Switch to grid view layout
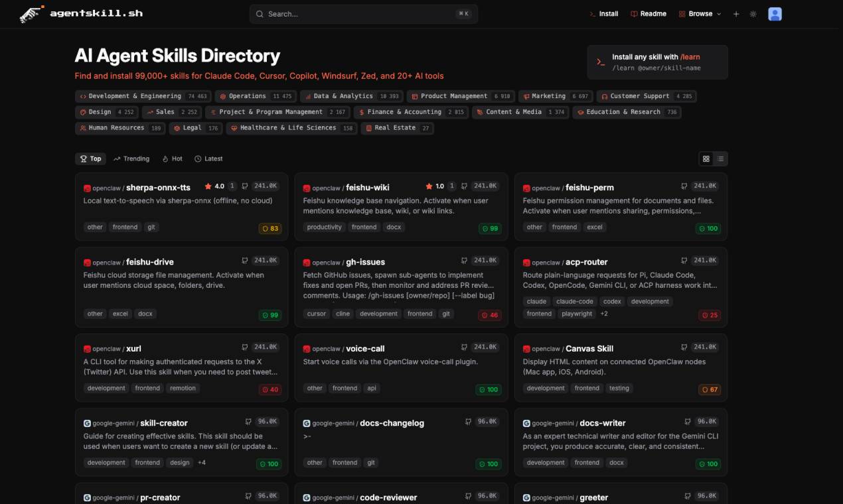Viewport: 843px width, 504px height. tap(706, 158)
